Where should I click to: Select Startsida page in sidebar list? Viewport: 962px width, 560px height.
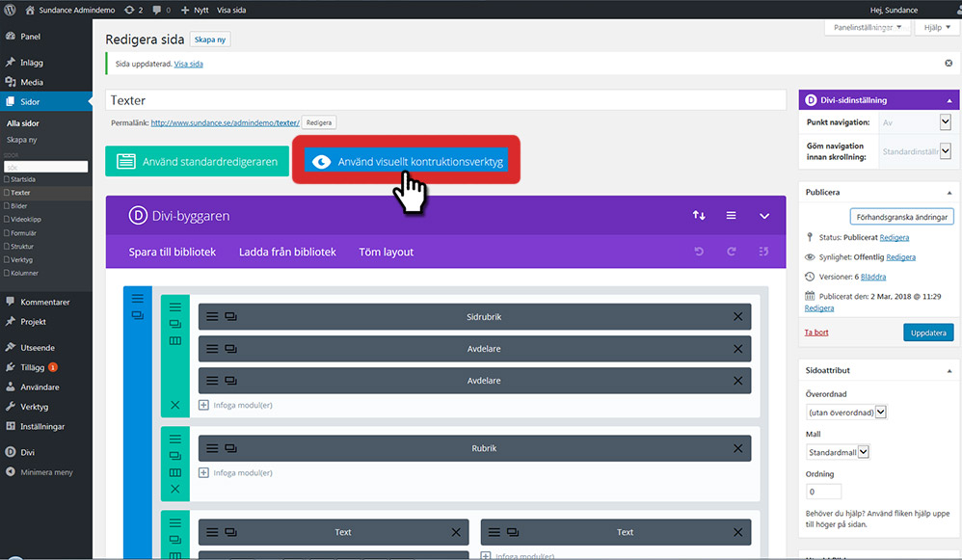click(23, 179)
